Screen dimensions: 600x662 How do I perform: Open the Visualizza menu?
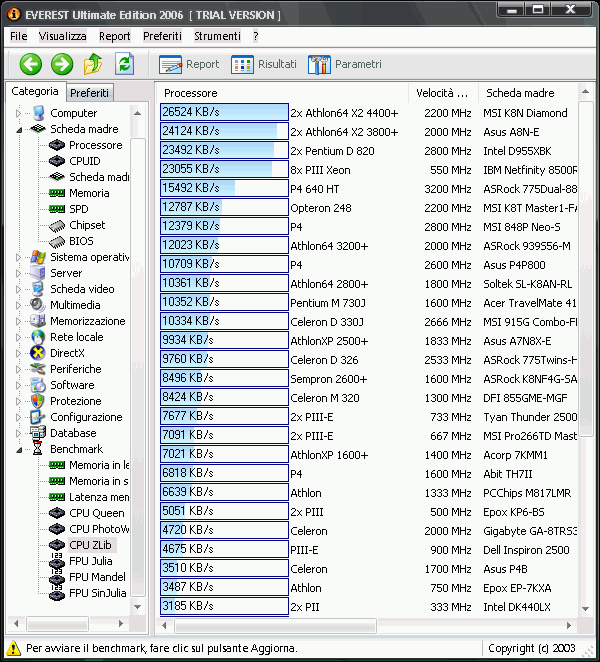(x=62, y=36)
